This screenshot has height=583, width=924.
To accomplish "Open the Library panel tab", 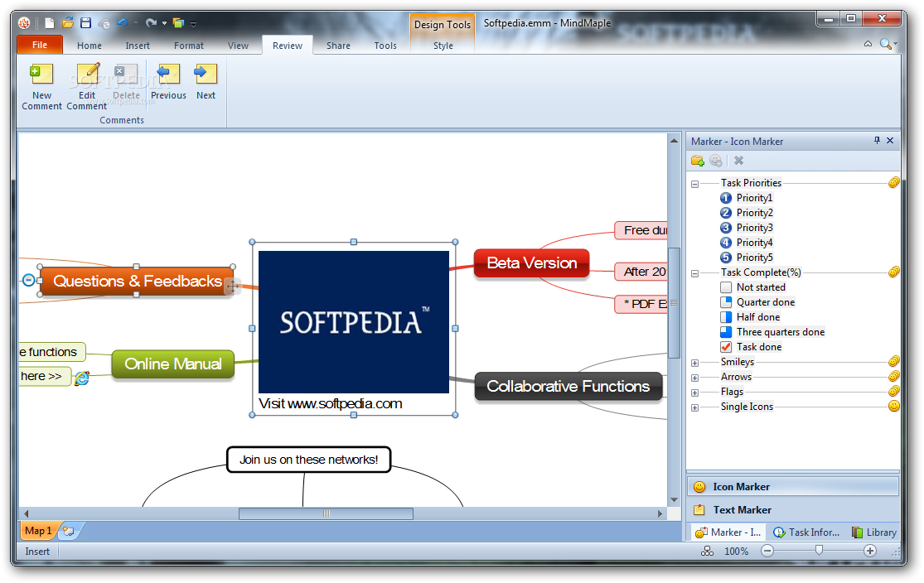I will [874, 532].
